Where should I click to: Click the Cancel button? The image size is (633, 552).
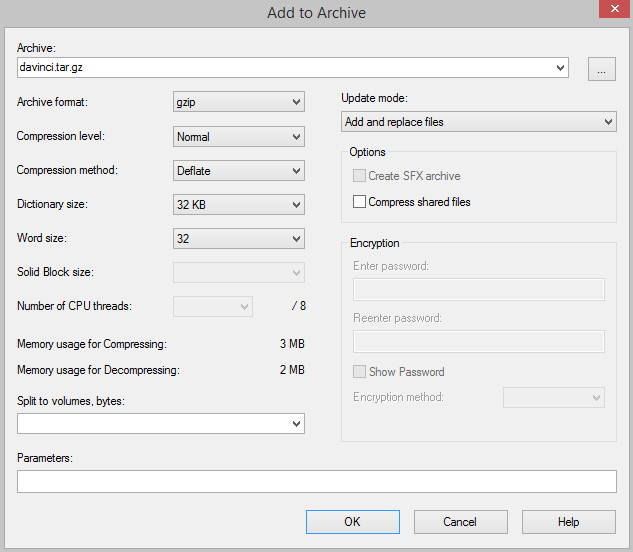(460, 522)
